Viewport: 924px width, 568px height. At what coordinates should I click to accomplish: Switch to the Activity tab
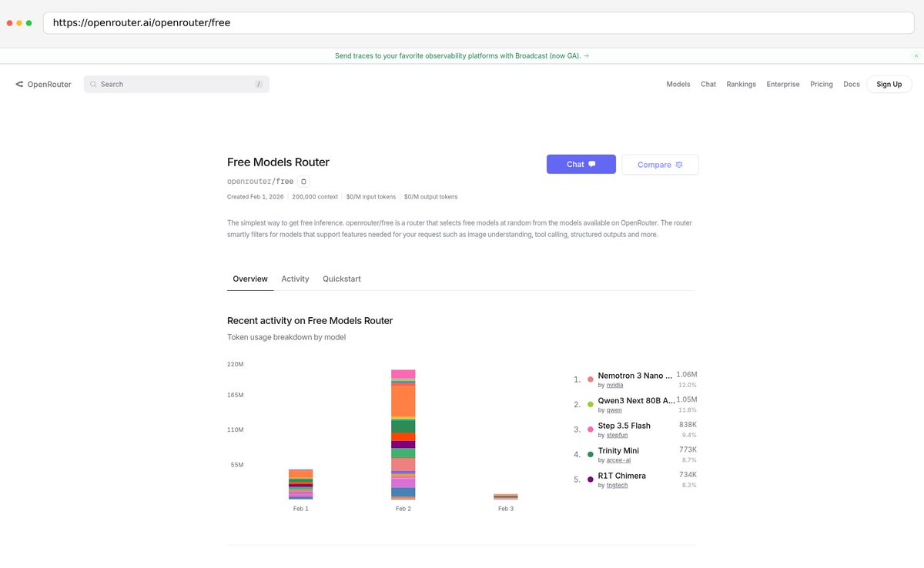(x=295, y=279)
